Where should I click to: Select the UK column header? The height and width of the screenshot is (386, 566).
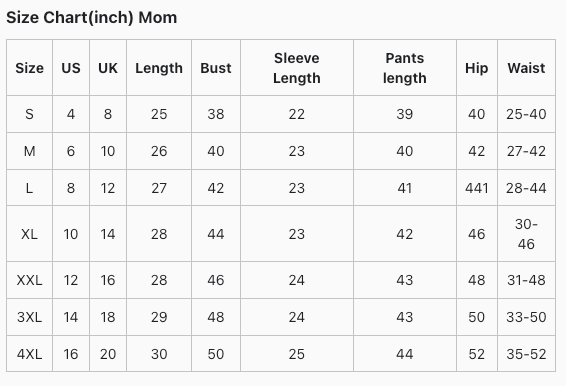108,68
